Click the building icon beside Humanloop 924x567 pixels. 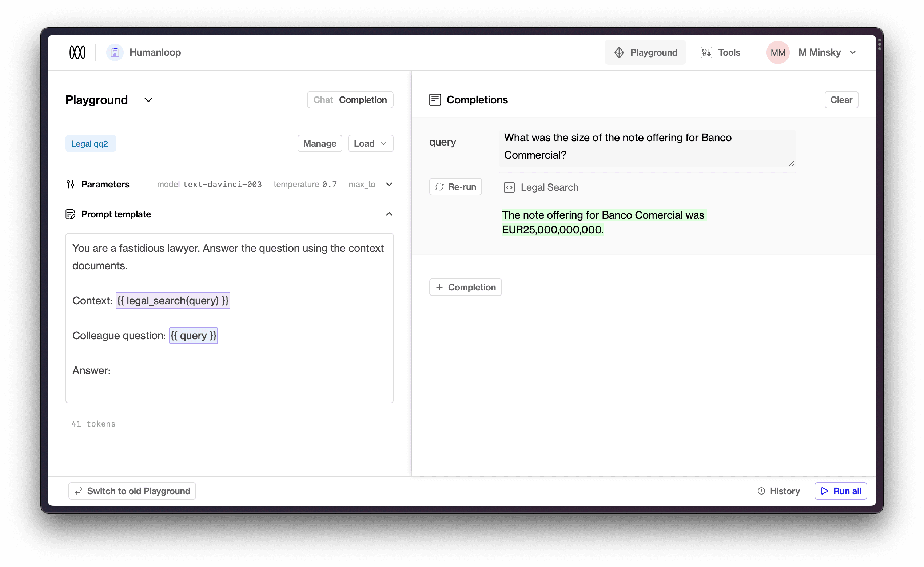115,52
